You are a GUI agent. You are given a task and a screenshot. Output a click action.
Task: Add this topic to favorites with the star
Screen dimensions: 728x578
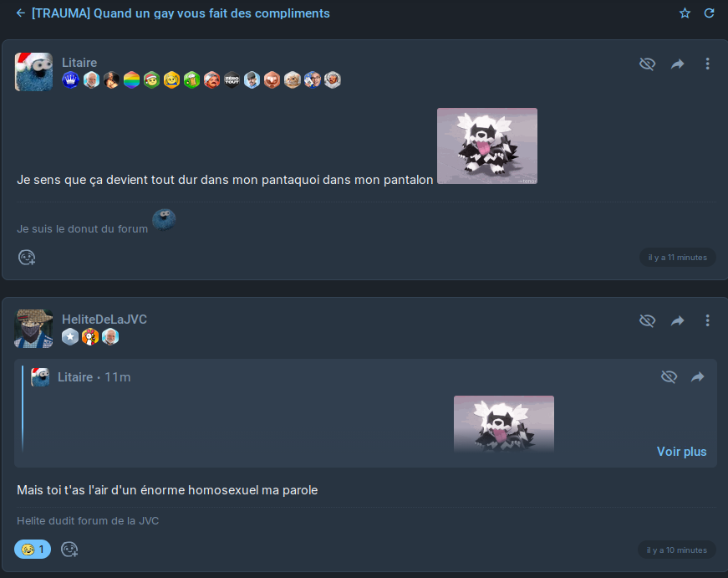pos(685,13)
